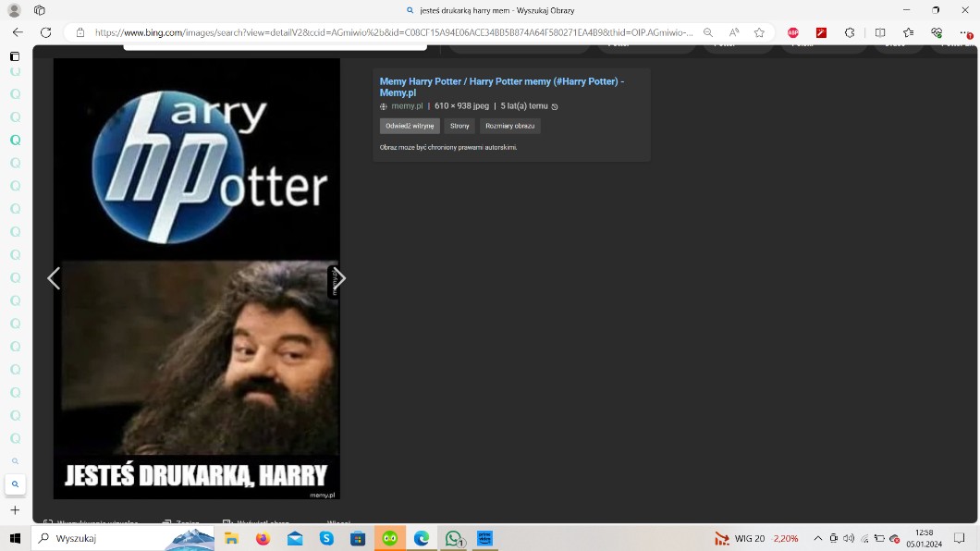Select the Strony tab button
Image resolution: width=980 pixels, height=551 pixels.
(459, 126)
